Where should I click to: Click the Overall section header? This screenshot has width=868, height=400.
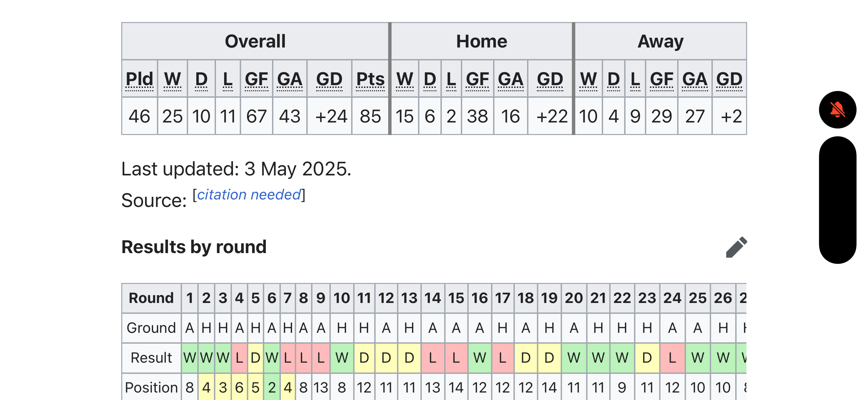[x=255, y=41]
